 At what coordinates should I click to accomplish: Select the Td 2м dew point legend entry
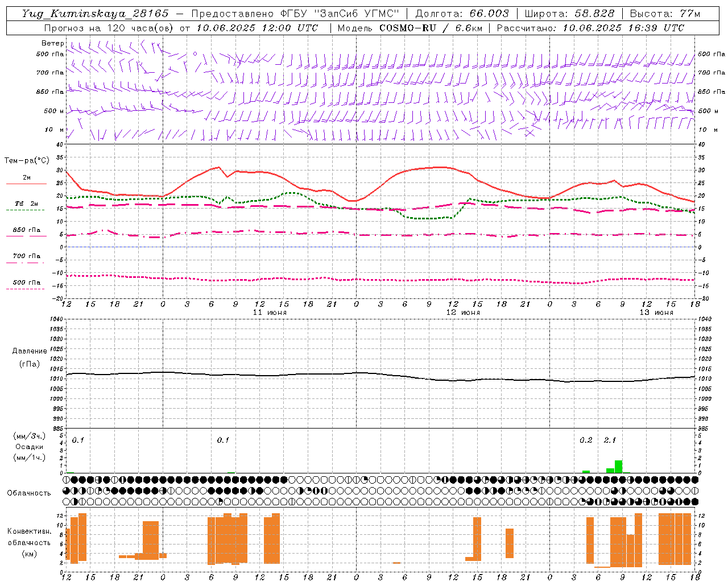point(27,203)
